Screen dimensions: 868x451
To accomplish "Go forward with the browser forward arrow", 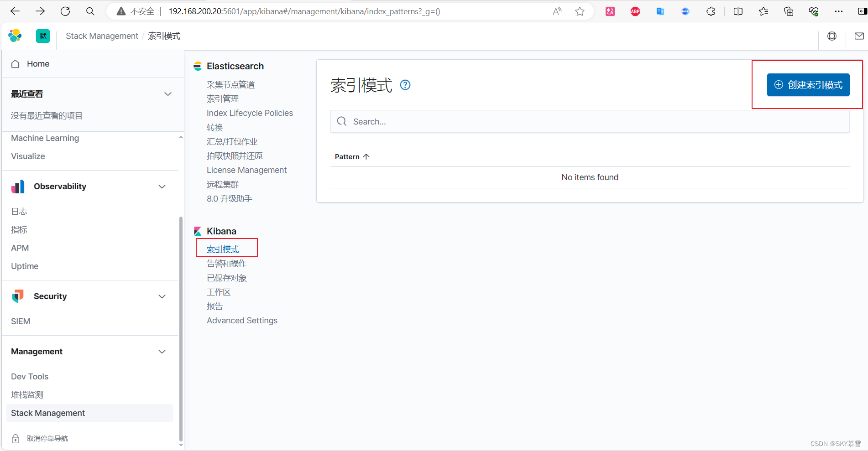I will [x=40, y=11].
